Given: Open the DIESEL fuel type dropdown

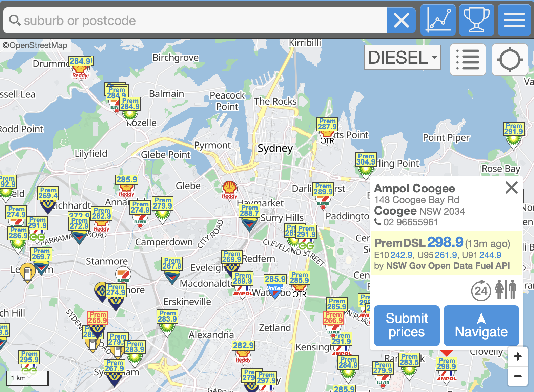Looking at the screenshot, I should click(x=403, y=57).
